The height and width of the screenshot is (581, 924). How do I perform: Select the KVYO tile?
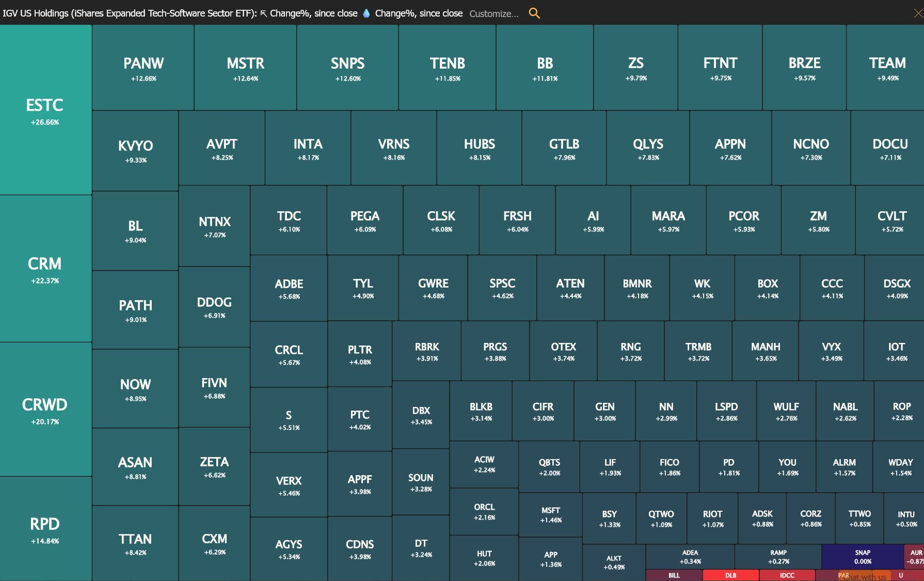[135, 151]
